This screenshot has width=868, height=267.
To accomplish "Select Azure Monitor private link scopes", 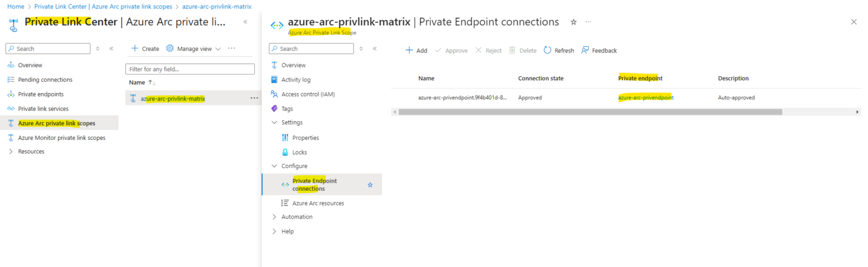I will pos(62,138).
